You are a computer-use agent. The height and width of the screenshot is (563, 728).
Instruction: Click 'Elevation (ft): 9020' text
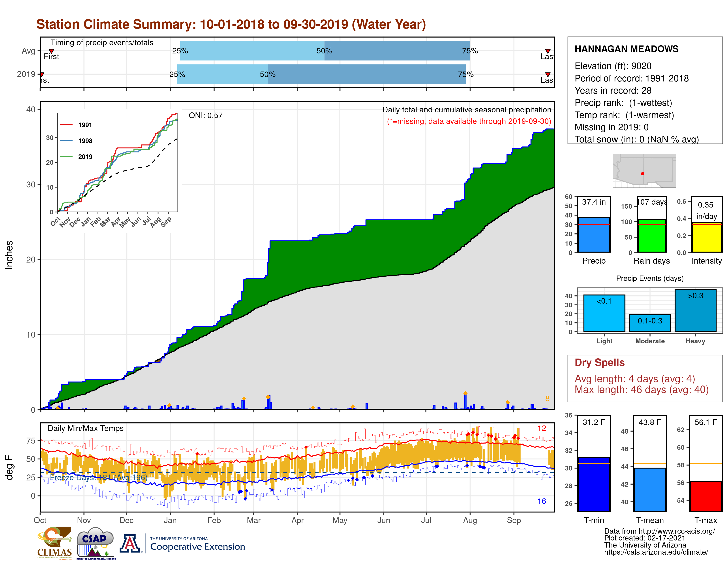[x=613, y=66]
